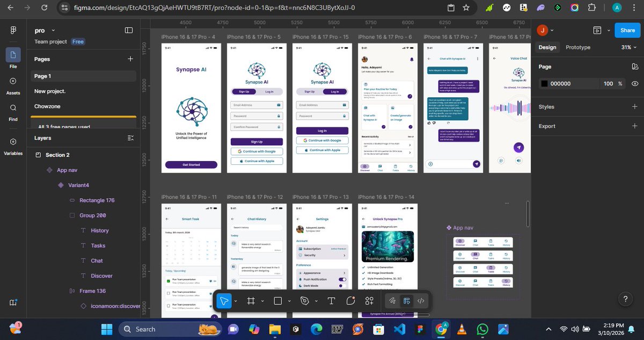Click the Free plan badge
Viewport: 644px width, 340px height.
click(78, 41)
